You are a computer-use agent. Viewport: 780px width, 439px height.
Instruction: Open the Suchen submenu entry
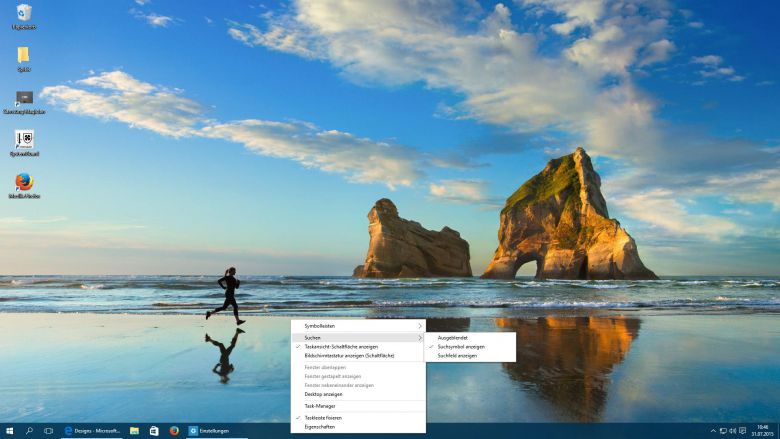[x=358, y=338]
